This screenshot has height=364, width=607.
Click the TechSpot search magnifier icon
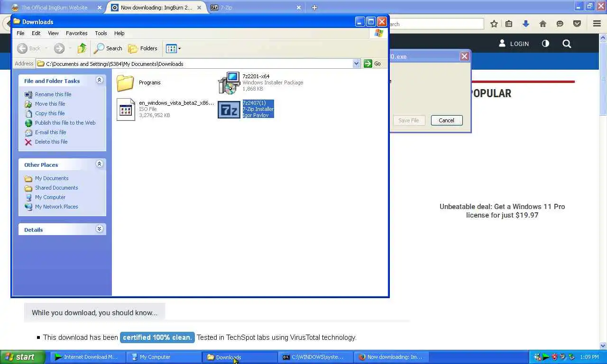coord(567,44)
